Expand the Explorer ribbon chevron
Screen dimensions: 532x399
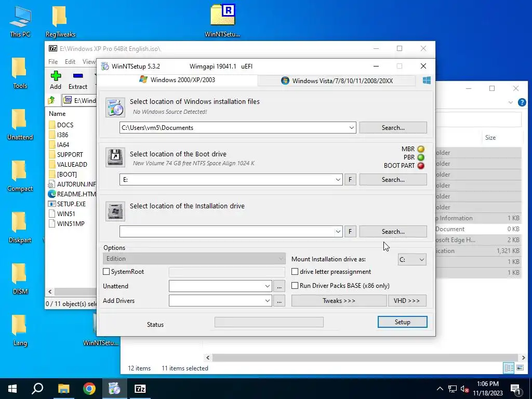click(x=510, y=102)
